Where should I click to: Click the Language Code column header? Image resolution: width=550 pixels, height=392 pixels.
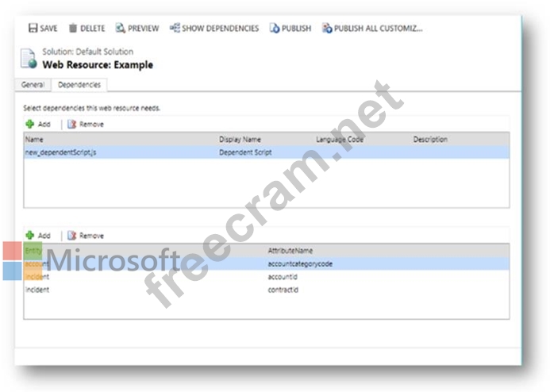(x=341, y=140)
